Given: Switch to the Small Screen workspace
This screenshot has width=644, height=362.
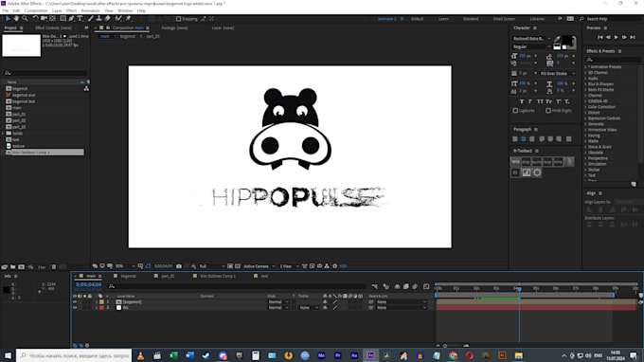Looking at the screenshot, I should click(504, 19).
